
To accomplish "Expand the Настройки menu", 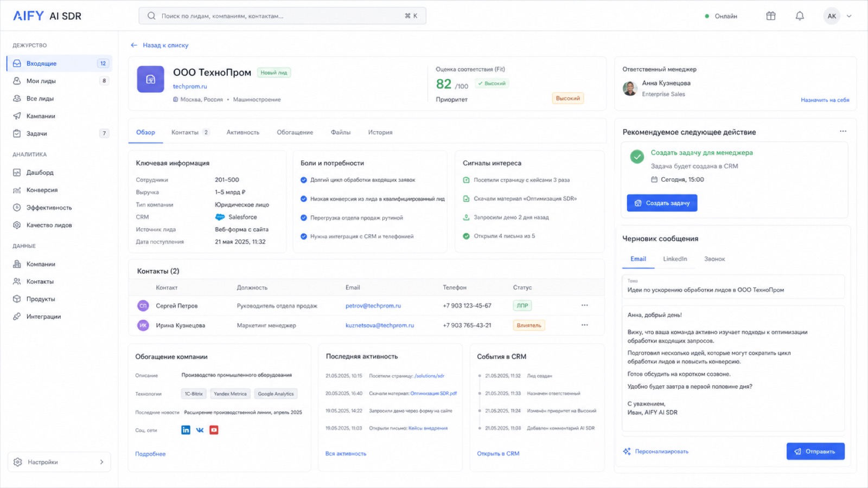I will [59, 462].
